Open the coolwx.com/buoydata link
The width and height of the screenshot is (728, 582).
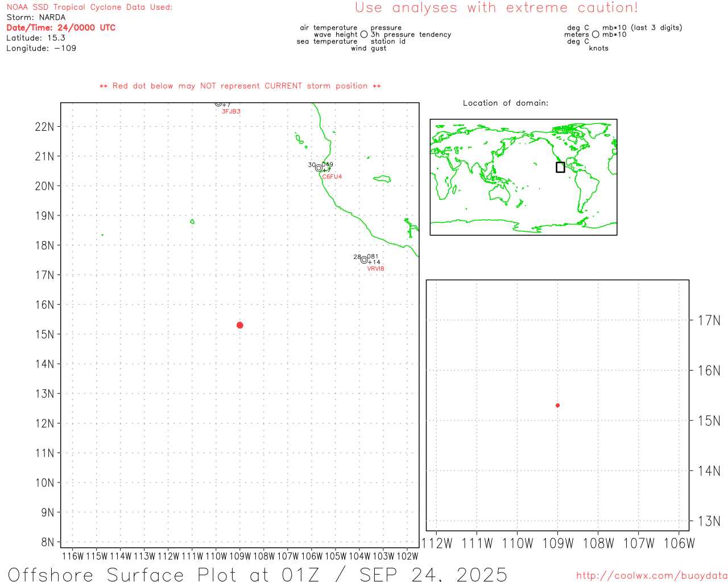651,576
